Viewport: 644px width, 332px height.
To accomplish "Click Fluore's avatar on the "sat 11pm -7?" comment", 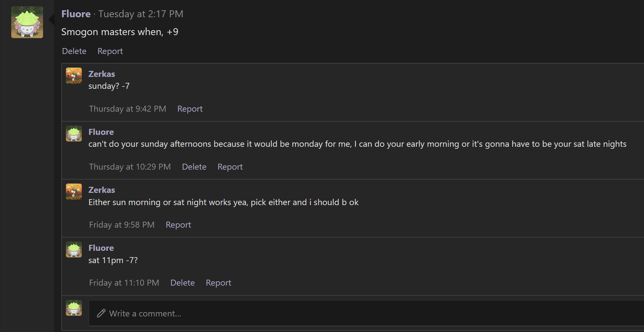I will coord(74,249).
